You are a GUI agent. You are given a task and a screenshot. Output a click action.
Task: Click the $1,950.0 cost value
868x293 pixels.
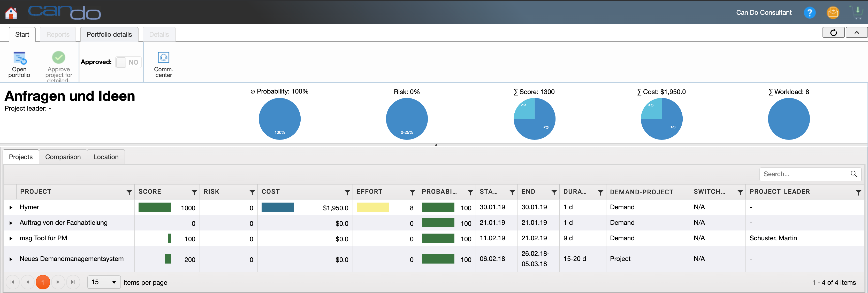coord(335,208)
